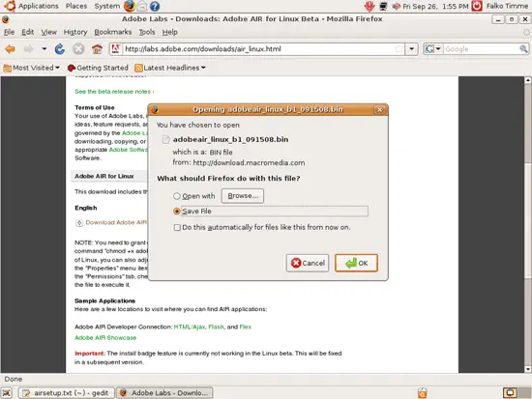Click into the URL address field

coord(258,49)
